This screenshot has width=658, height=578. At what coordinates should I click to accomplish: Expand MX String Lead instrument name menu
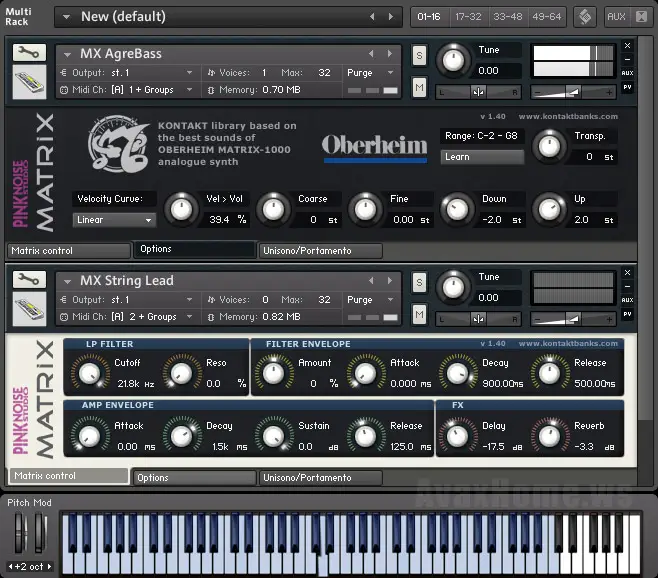pyautogui.click(x=67, y=281)
